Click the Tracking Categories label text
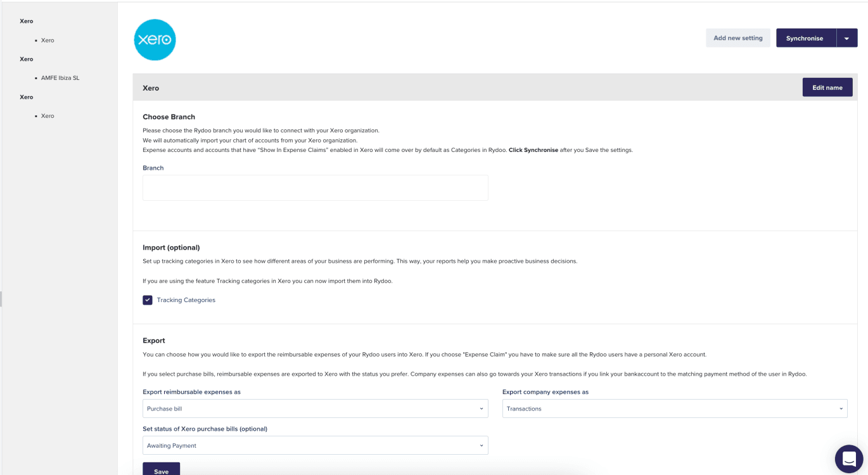868x475 pixels. (x=186, y=300)
